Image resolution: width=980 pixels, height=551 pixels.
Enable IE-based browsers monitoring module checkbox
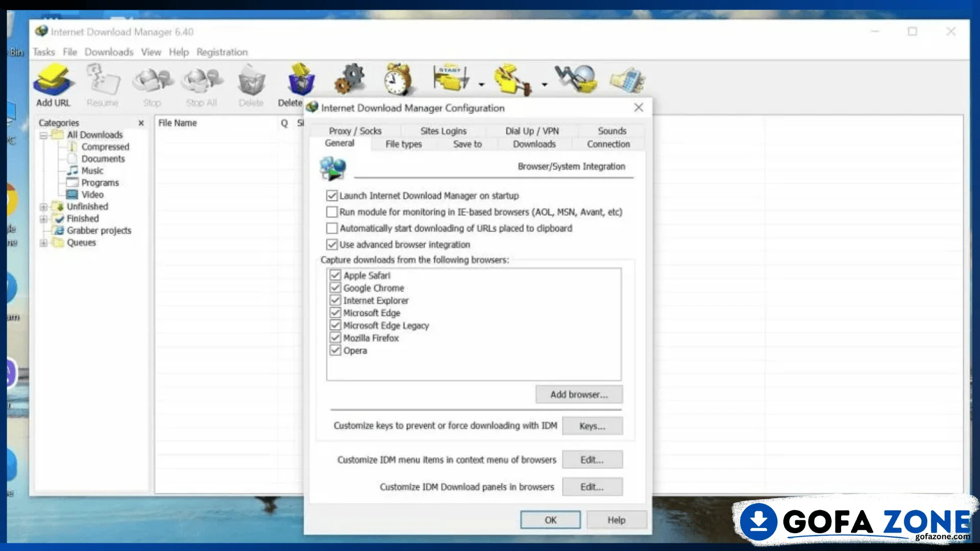pyautogui.click(x=332, y=212)
